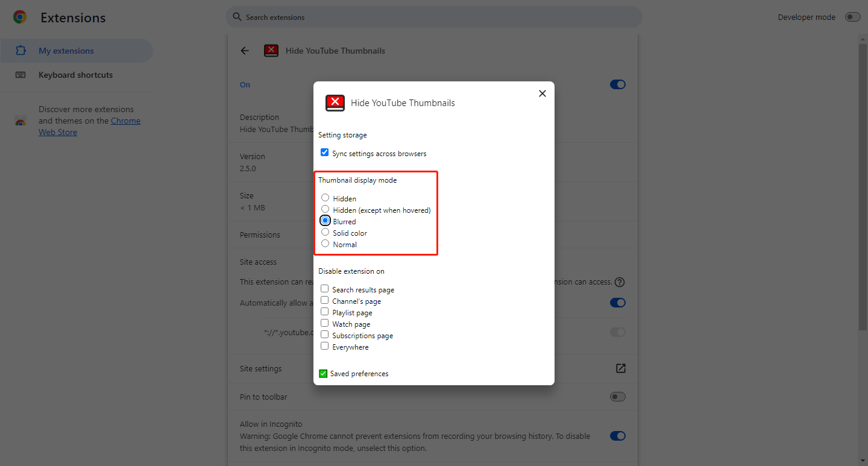Click the page vertical scrollbar
The width and height of the screenshot is (868, 466).
click(863, 187)
